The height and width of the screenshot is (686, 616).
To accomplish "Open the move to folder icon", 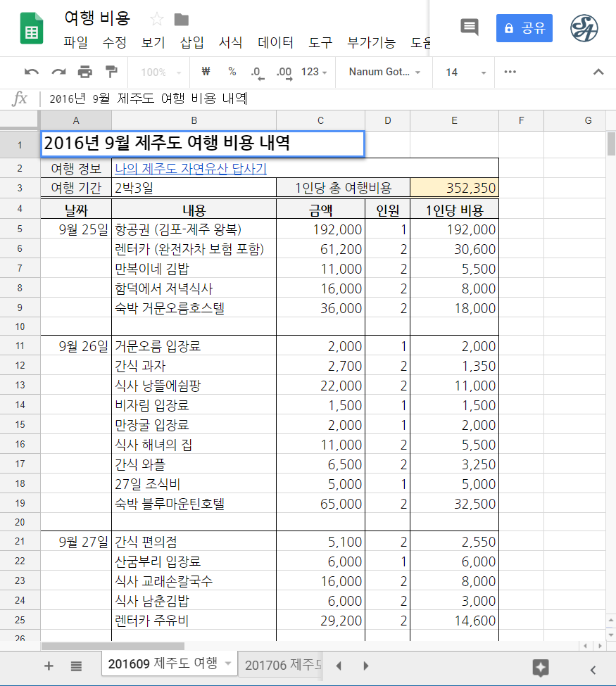I will tap(181, 19).
